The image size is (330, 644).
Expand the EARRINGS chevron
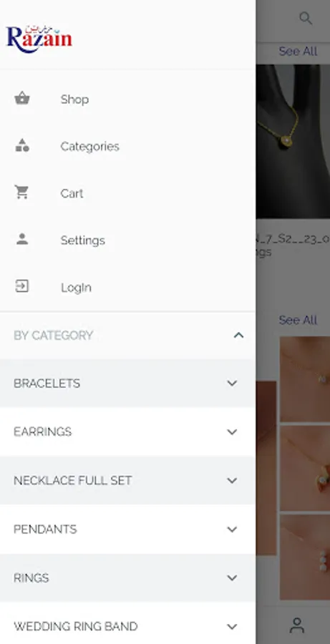click(232, 432)
